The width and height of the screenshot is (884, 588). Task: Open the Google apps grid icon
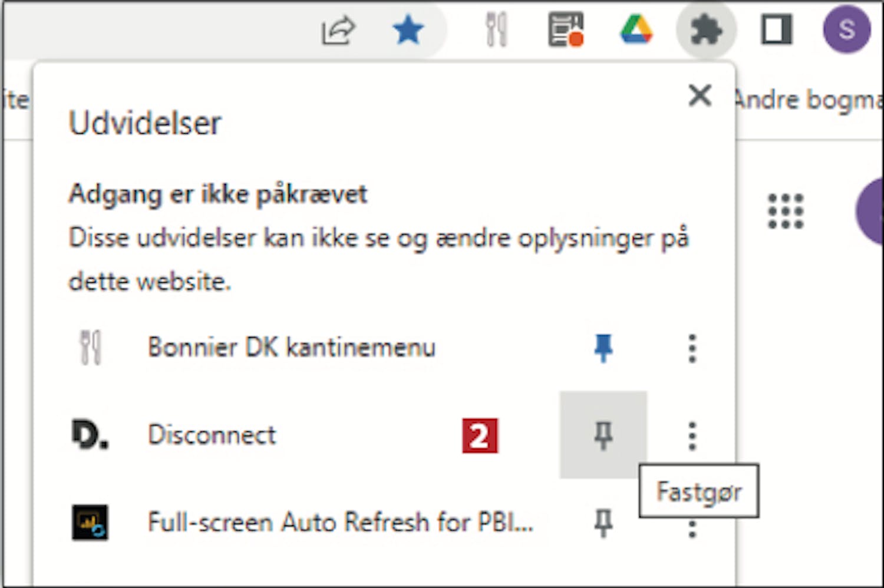(x=786, y=211)
